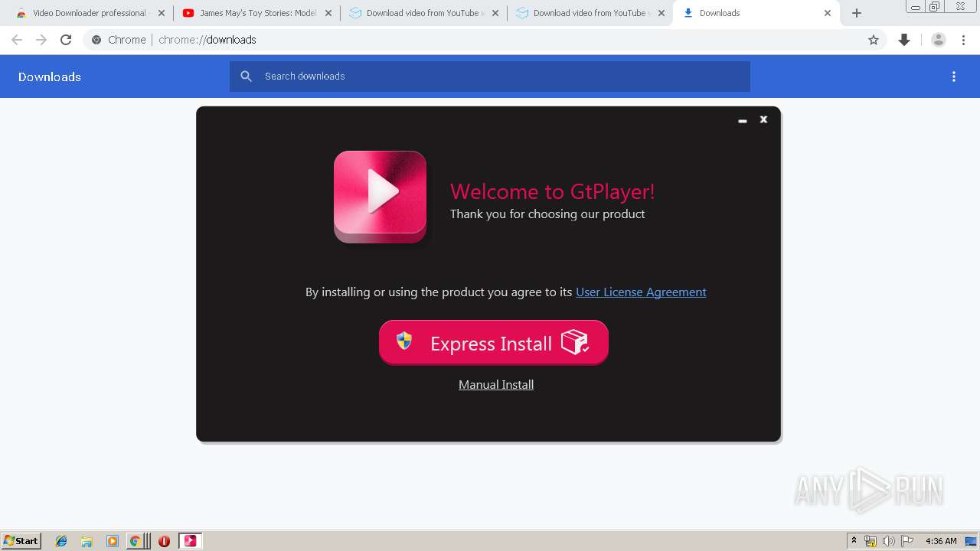Click the Downloads page title

[x=50, y=77]
